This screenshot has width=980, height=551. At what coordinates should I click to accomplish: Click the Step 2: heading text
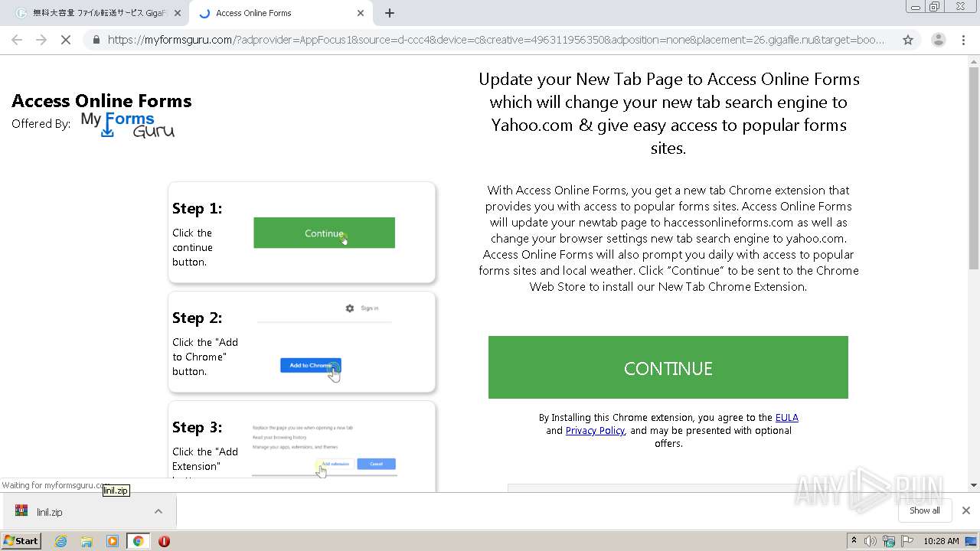point(197,318)
